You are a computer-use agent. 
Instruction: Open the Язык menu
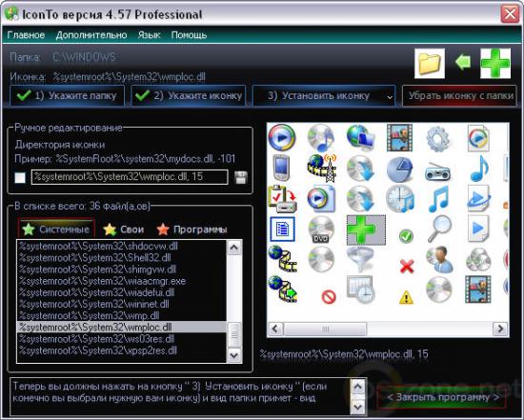(149, 35)
